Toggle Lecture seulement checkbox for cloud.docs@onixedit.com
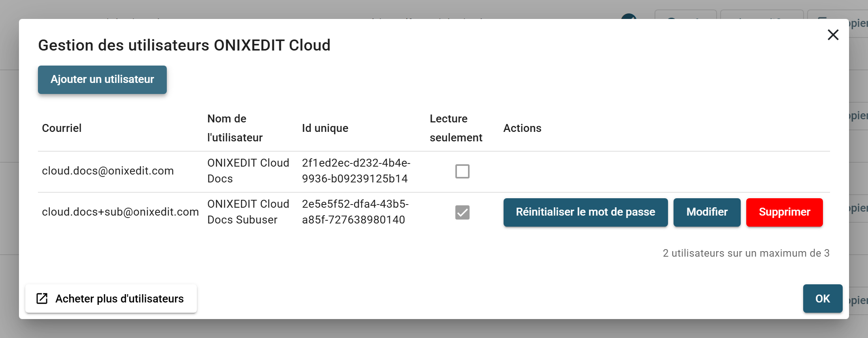The height and width of the screenshot is (338, 868). (462, 171)
